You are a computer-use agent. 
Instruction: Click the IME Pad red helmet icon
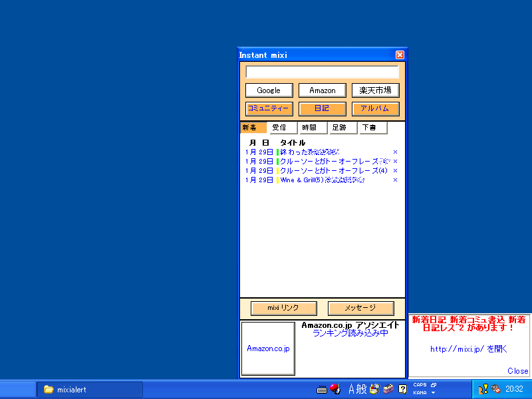click(x=335, y=389)
